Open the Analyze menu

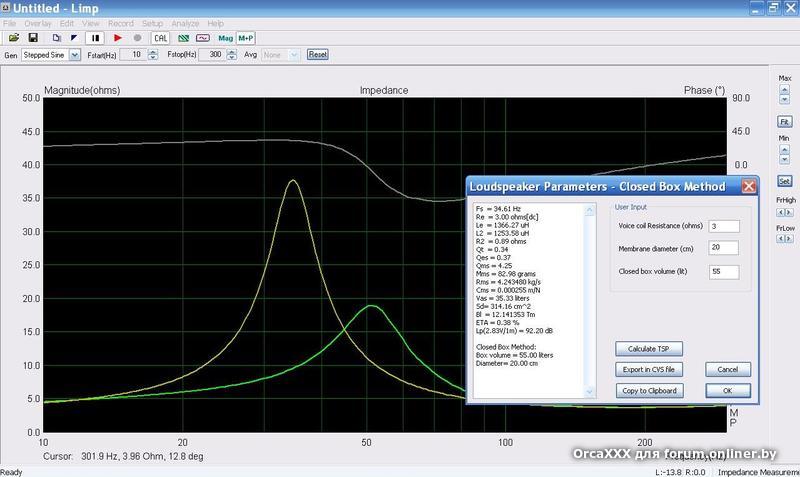tap(183, 22)
